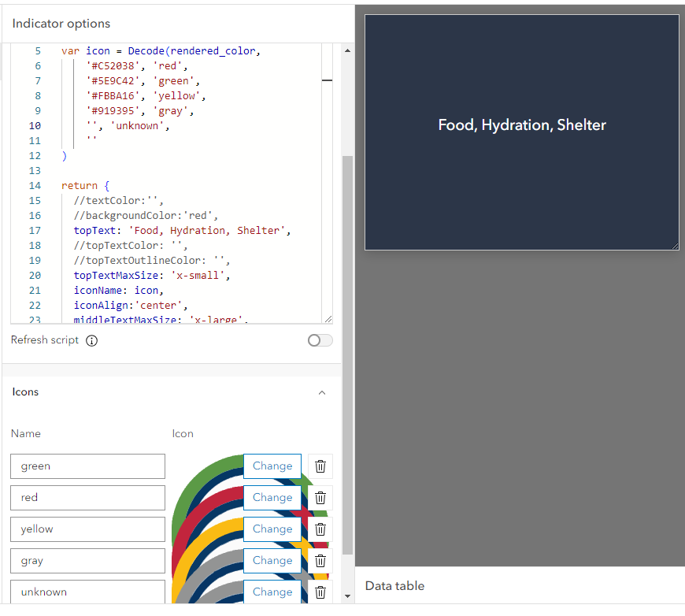
Task: Change the icon assigned to red
Action: click(x=272, y=497)
